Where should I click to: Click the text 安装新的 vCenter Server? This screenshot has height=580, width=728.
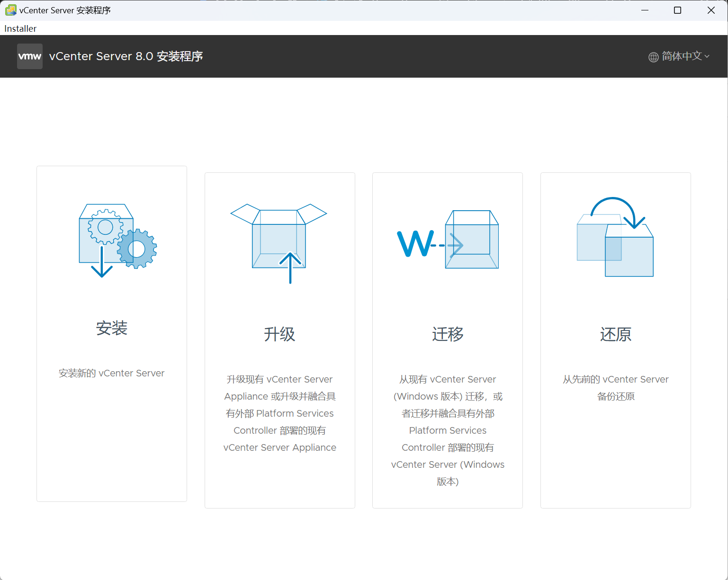click(x=112, y=373)
